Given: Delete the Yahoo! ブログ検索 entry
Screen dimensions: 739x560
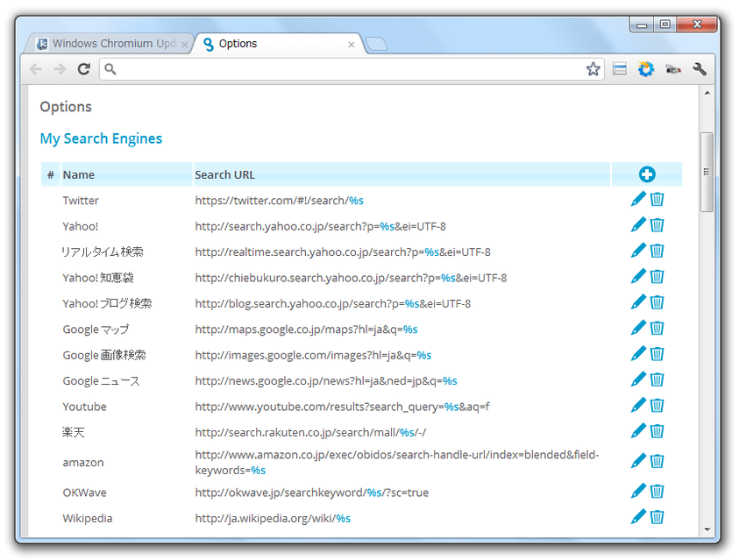Looking at the screenshot, I should point(657,302).
